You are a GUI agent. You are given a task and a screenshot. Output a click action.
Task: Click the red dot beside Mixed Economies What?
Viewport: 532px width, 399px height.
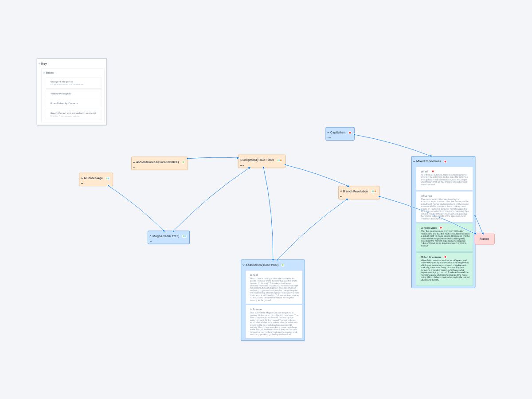click(433, 172)
